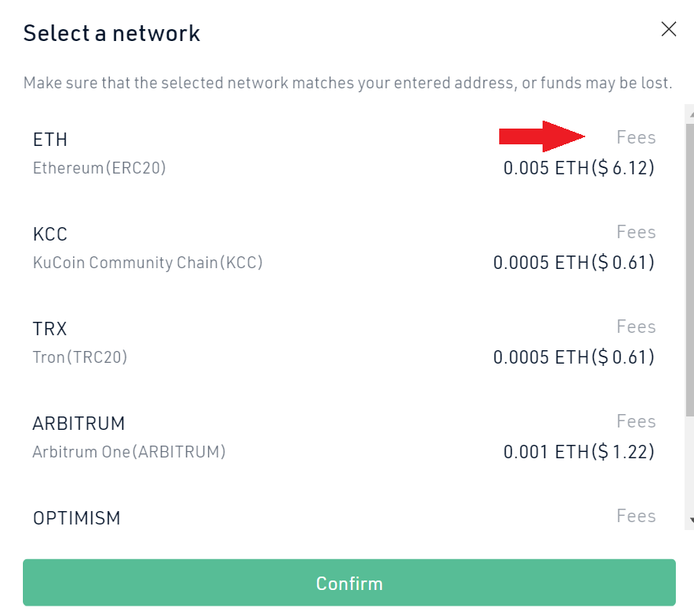This screenshot has width=694, height=616.
Task: Click the KCC row's 0.0005 ETH fee
Action: pyautogui.click(x=573, y=263)
